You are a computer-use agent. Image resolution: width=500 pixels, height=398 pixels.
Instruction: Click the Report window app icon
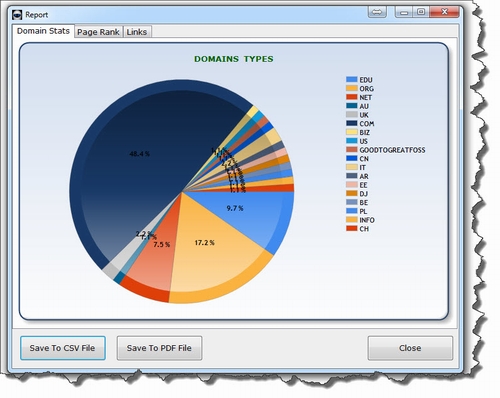pyautogui.click(x=17, y=15)
